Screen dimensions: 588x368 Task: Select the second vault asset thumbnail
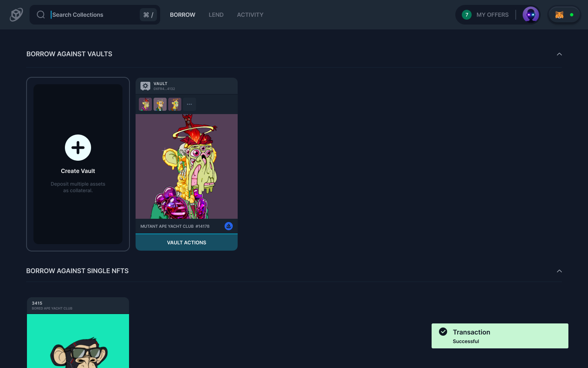point(160,104)
